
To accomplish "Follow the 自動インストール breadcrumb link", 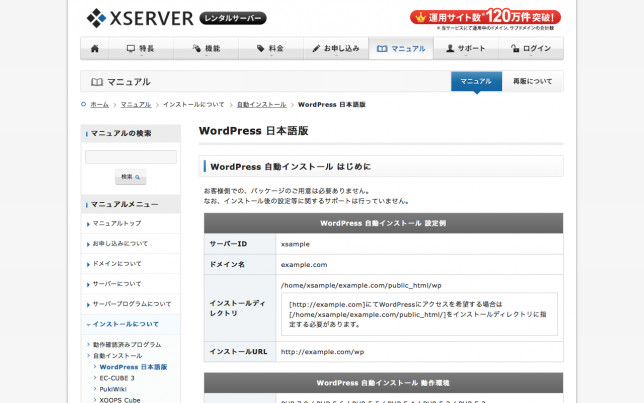I will click(262, 105).
